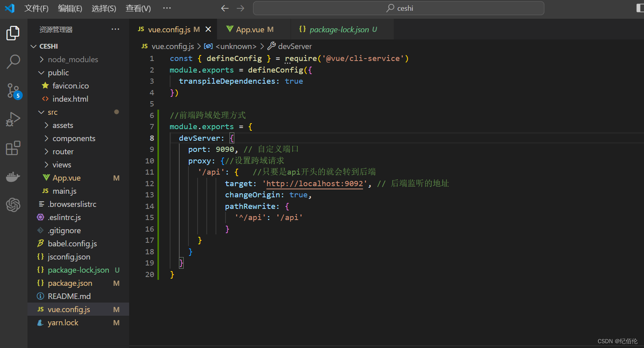Open favicon.ico in the file tree
The height and width of the screenshot is (348, 644).
pyautogui.click(x=78, y=86)
